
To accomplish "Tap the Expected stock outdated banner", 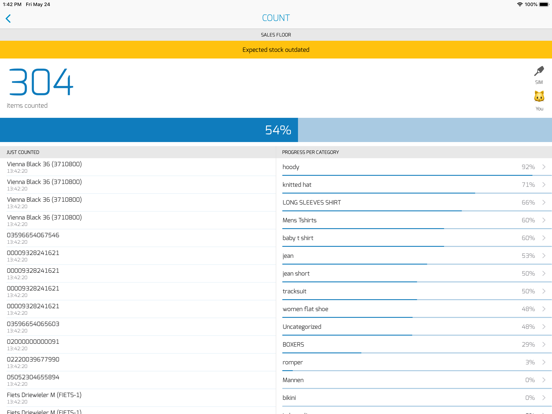I will click(276, 50).
